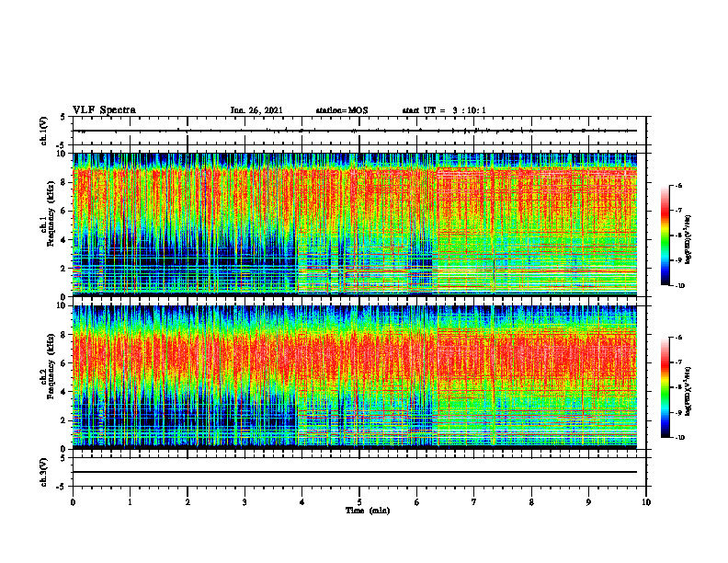Click the "station=MOS" header label
Image resolution: width=728 pixels, height=563 pixels.
coord(342,110)
